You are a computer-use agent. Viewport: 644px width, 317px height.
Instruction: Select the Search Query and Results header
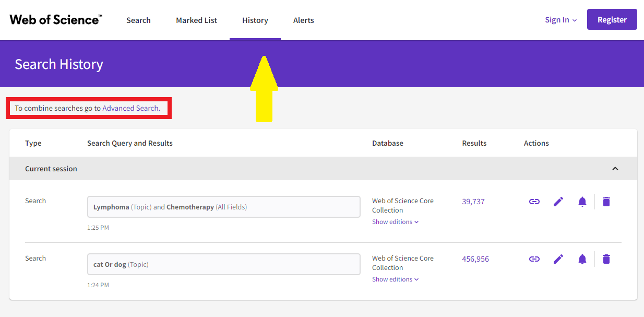(130, 143)
